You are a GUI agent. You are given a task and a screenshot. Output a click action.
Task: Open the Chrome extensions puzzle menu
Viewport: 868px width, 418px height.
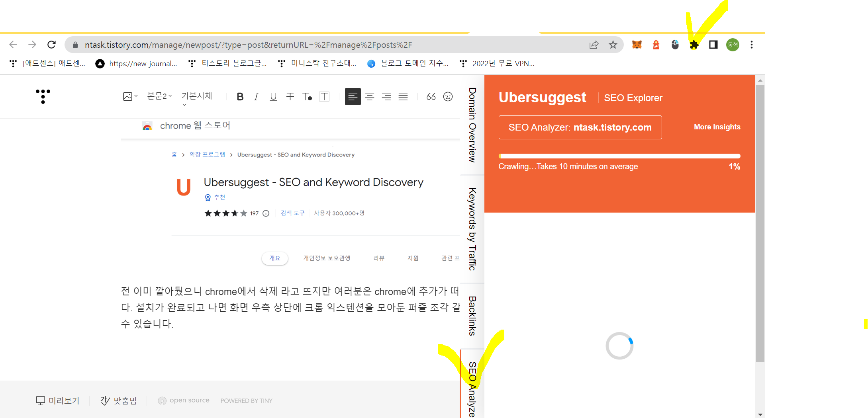(x=694, y=45)
